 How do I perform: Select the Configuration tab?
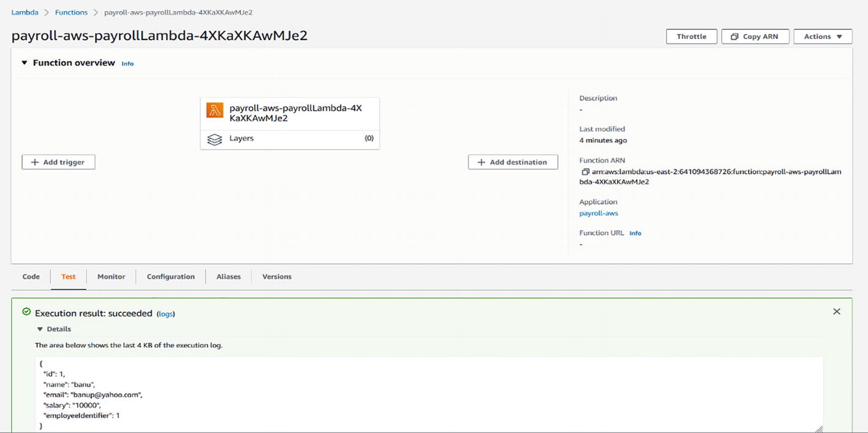tap(171, 276)
